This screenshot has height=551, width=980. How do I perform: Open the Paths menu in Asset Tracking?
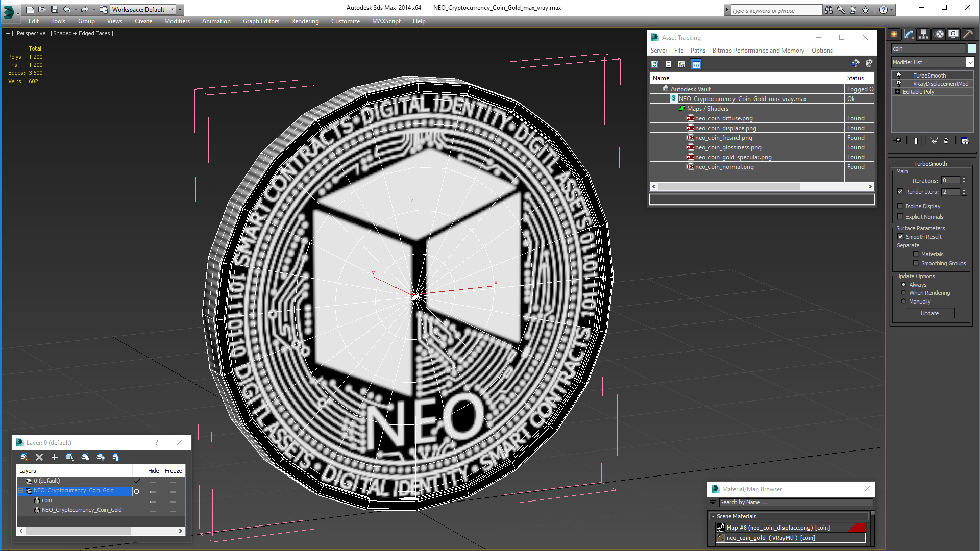pos(697,51)
